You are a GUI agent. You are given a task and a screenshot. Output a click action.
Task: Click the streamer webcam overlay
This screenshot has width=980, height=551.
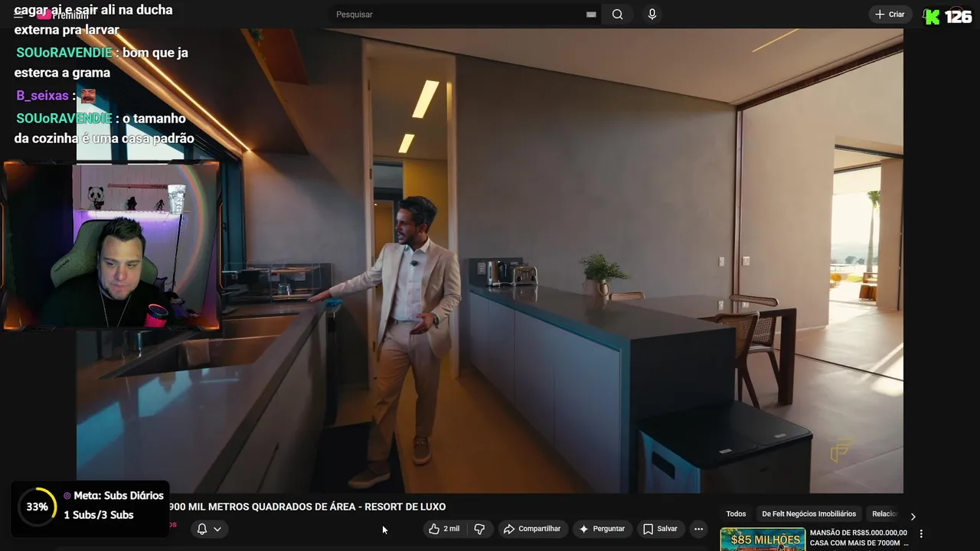tap(111, 246)
